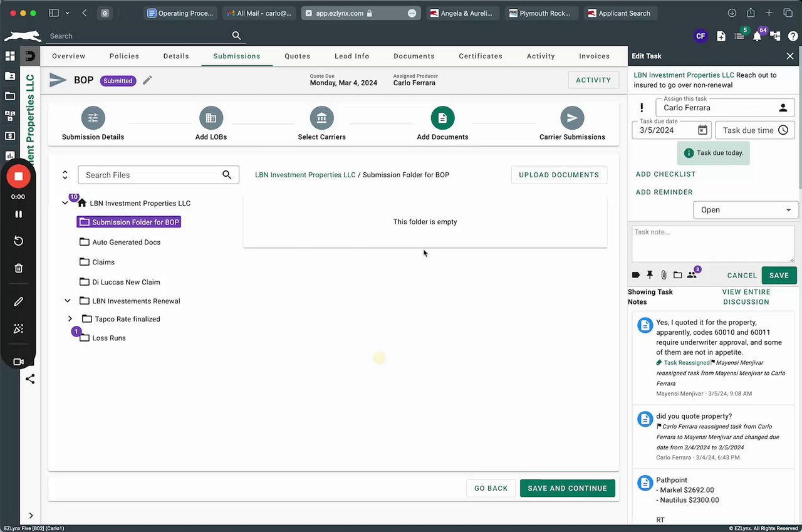This screenshot has width=802, height=532.
Task: Click ADD CHECKLIST link
Action: point(665,174)
